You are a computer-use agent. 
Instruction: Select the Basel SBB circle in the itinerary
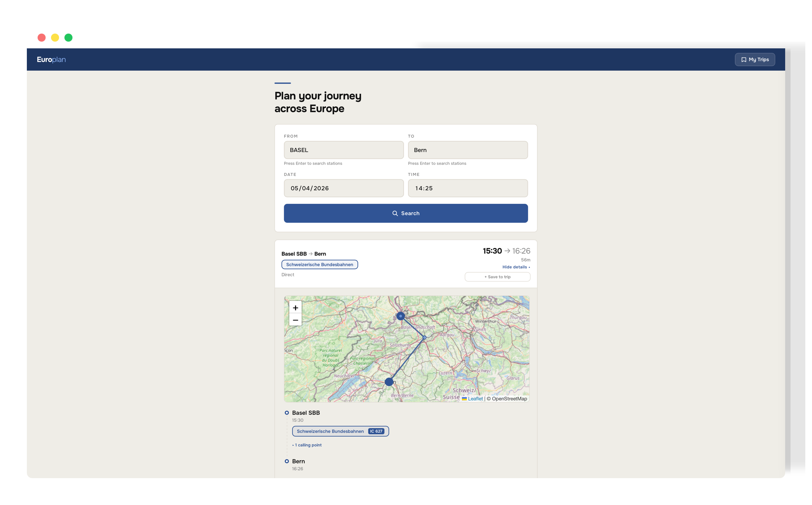[287, 412]
